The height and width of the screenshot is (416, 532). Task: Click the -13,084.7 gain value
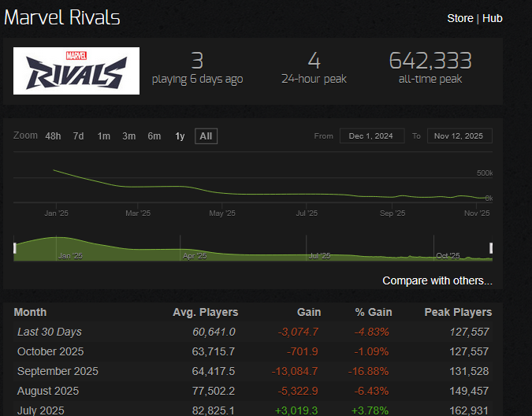point(295,371)
